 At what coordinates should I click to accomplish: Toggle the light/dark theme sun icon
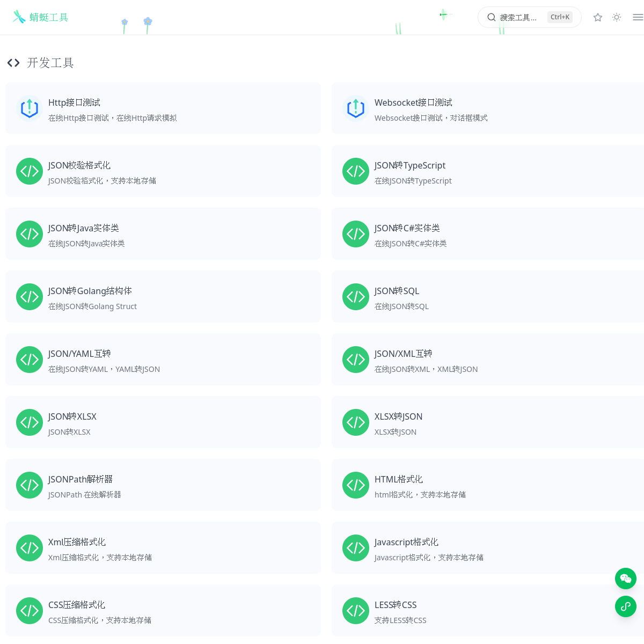617,17
